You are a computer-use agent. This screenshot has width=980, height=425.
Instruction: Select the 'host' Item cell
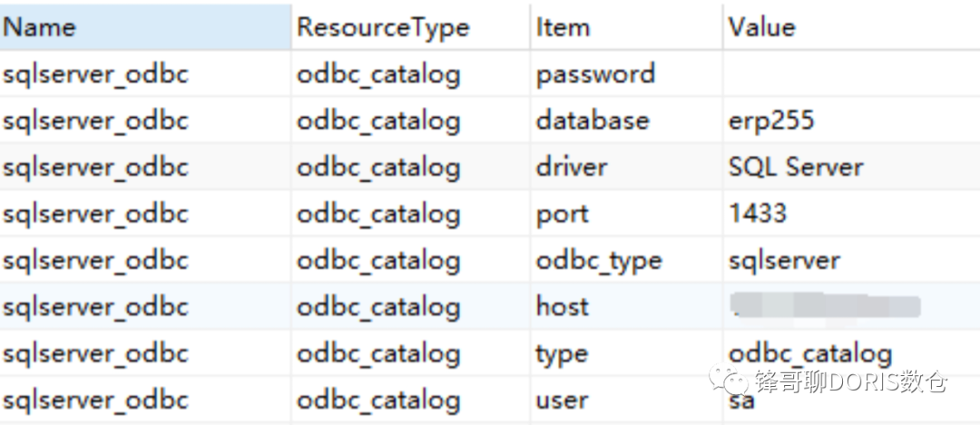click(x=563, y=307)
